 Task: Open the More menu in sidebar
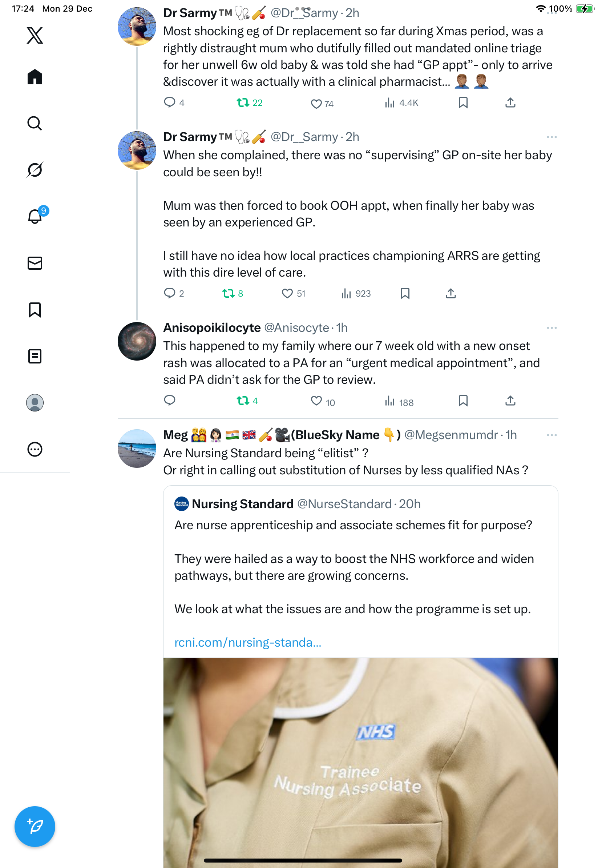tap(35, 450)
